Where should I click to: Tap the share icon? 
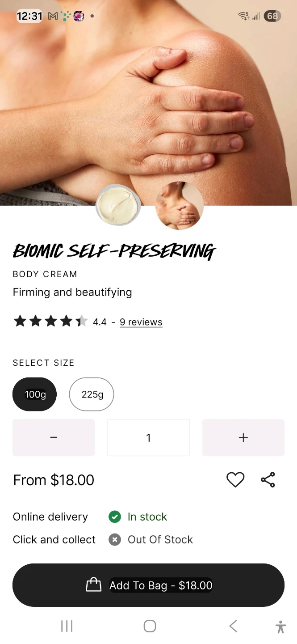268,480
